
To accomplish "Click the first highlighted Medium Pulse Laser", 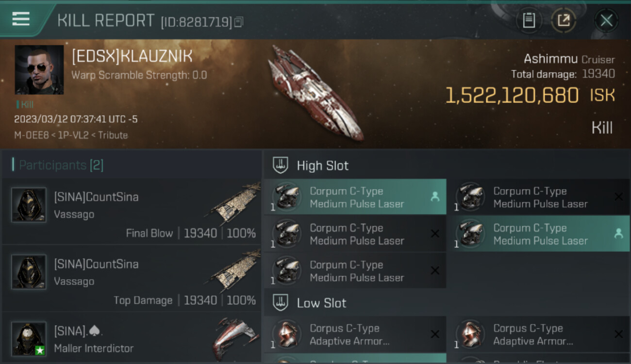I will pyautogui.click(x=355, y=197).
